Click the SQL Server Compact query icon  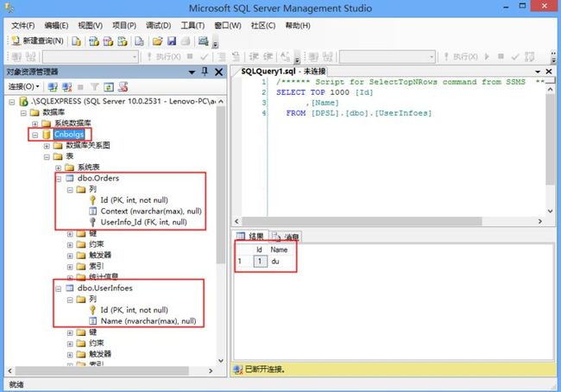139,41
